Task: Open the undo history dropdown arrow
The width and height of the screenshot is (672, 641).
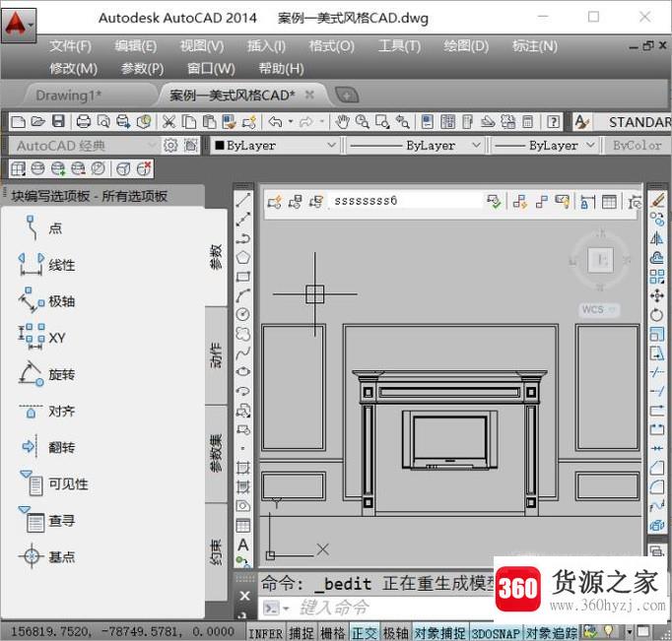Action: (x=291, y=122)
